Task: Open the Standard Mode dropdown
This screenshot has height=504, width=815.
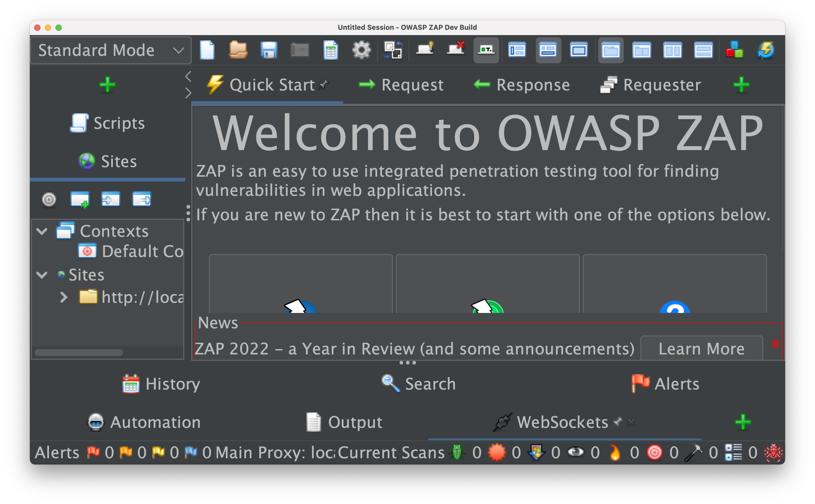Action: (110, 50)
